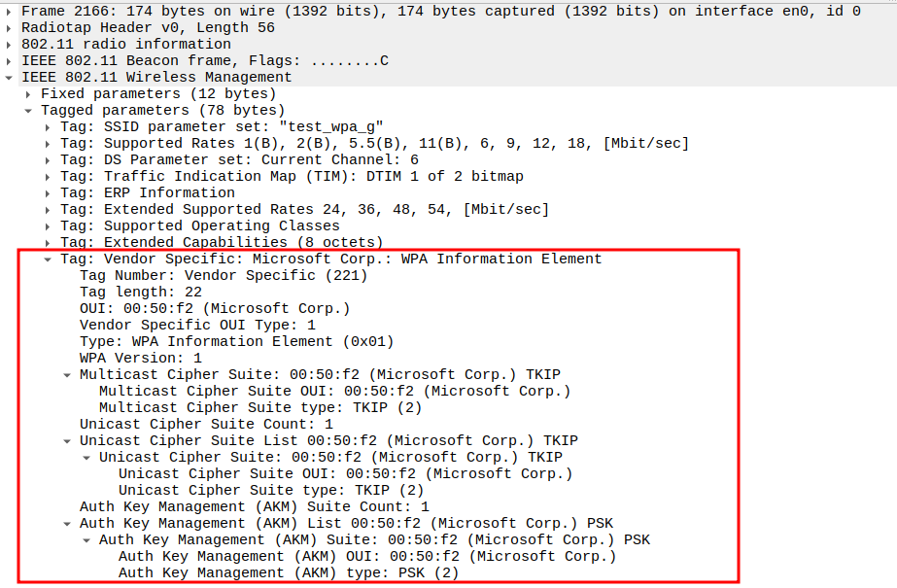Expand the 802.11 radio information section

click(x=10, y=44)
